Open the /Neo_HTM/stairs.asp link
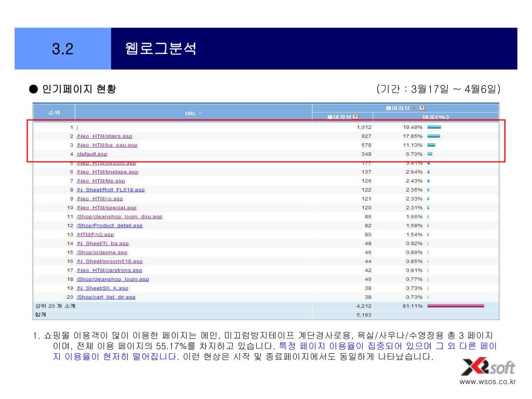Image resolution: width=532 pixels, height=399 pixels. point(104,136)
